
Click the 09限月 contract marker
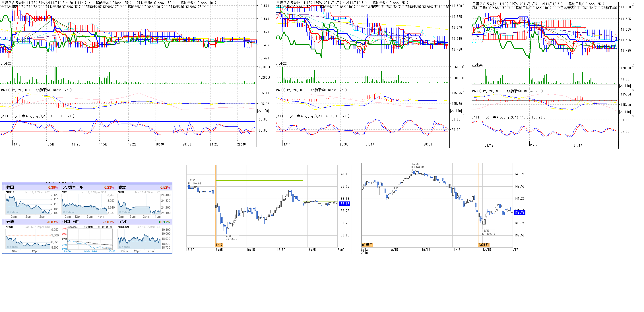point(367,245)
